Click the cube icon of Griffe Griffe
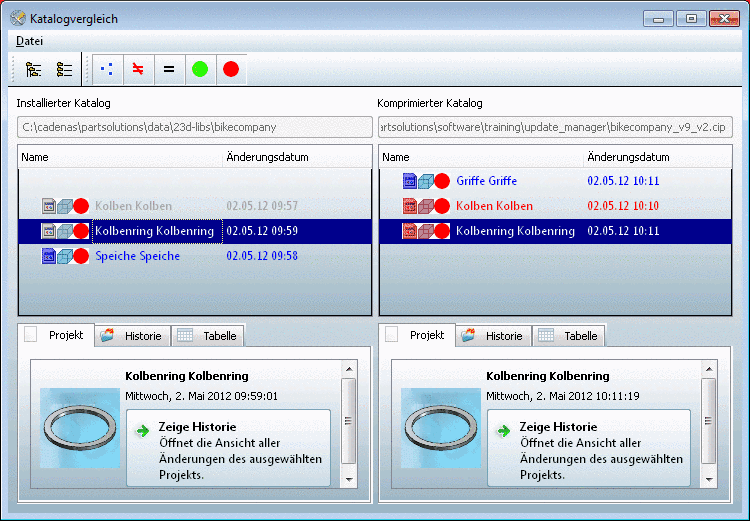This screenshot has width=750, height=521. pyautogui.click(x=426, y=181)
